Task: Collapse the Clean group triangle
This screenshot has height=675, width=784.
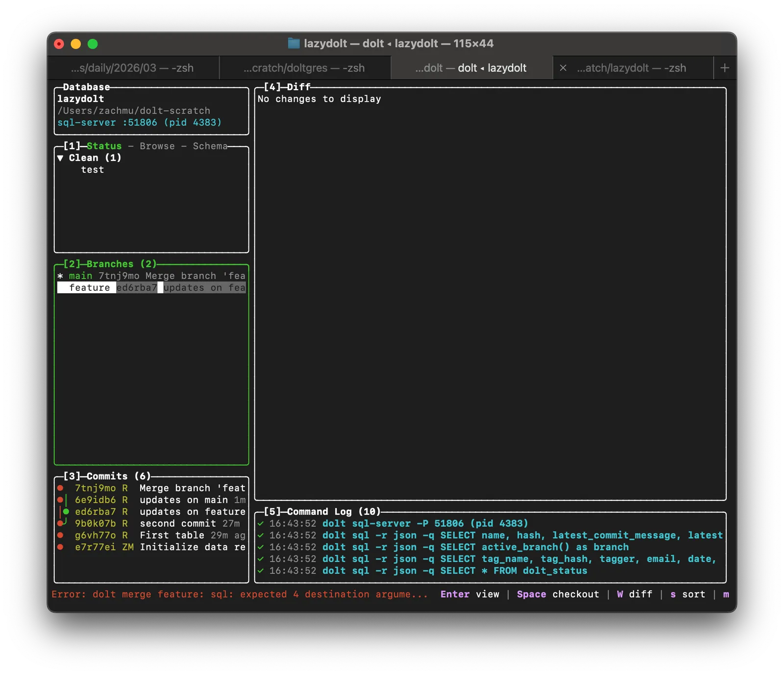Action: [x=60, y=158]
